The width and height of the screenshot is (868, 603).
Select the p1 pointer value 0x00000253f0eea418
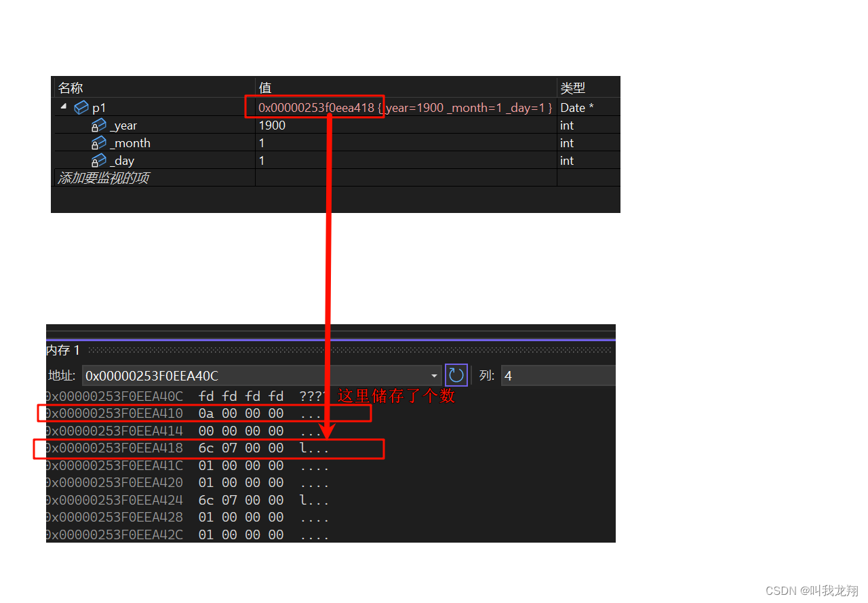pos(316,107)
